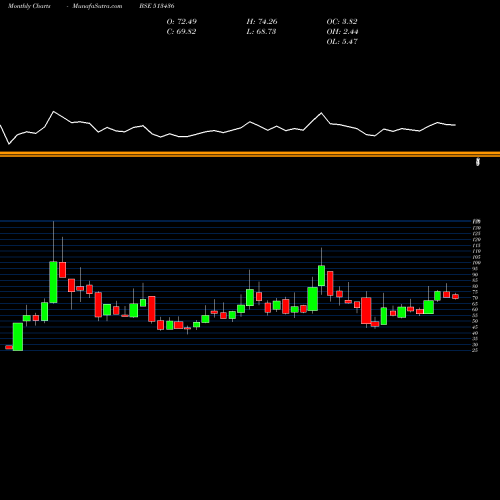Click the 50 price axis label
This screenshot has height=500, width=500.
[x=475, y=321]
